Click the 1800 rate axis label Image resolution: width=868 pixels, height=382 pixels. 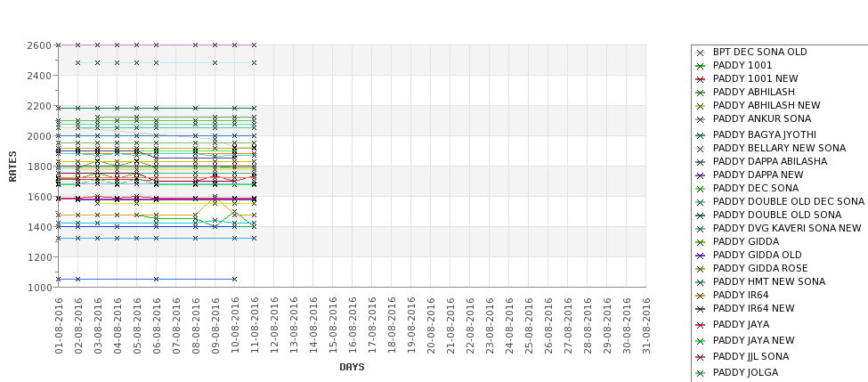point(39,167)
